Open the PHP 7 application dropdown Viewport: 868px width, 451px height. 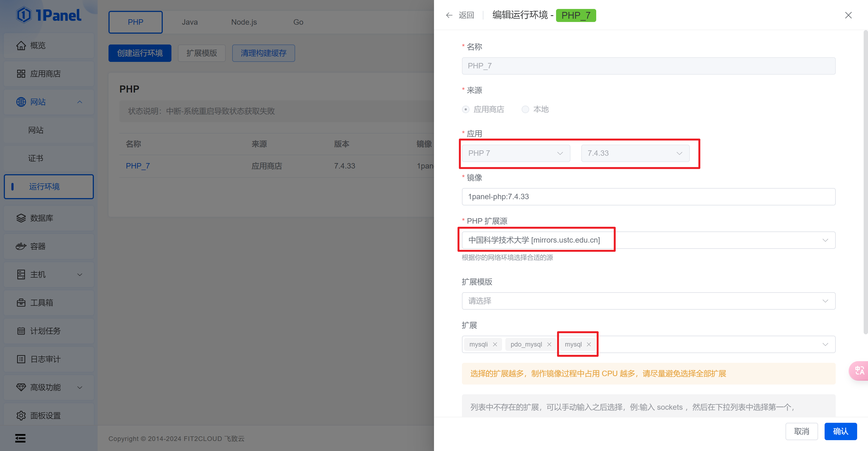pos(516,153)
